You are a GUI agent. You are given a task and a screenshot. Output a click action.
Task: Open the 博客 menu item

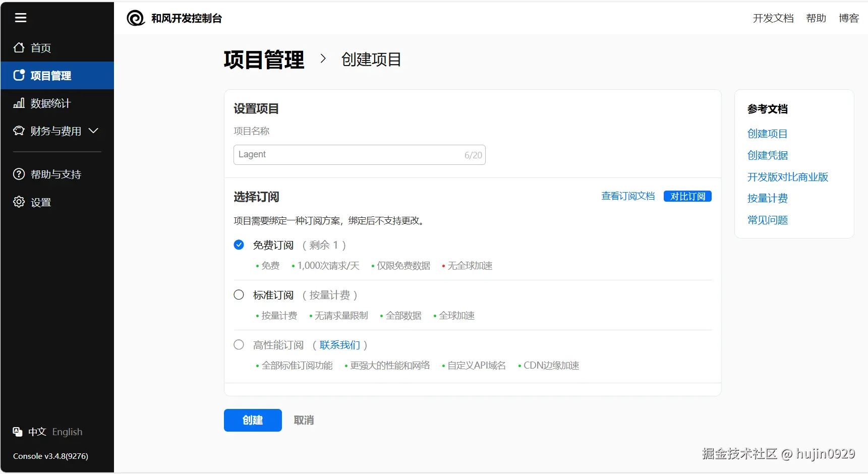coord(848,18)
